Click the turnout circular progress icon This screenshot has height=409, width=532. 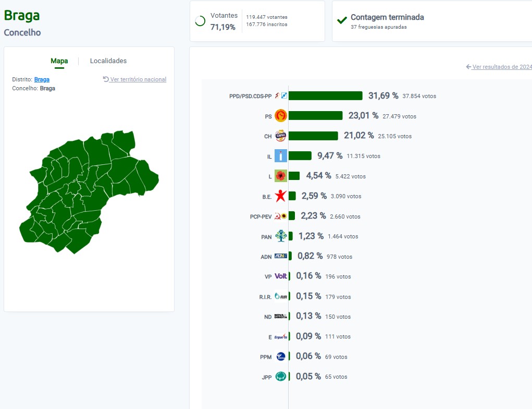tap(200, 21)
